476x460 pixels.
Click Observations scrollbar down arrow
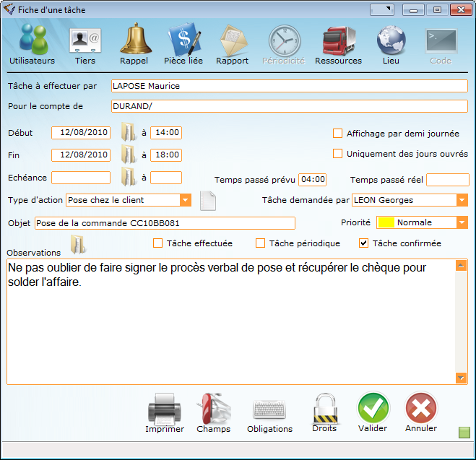tap(461, 378)
